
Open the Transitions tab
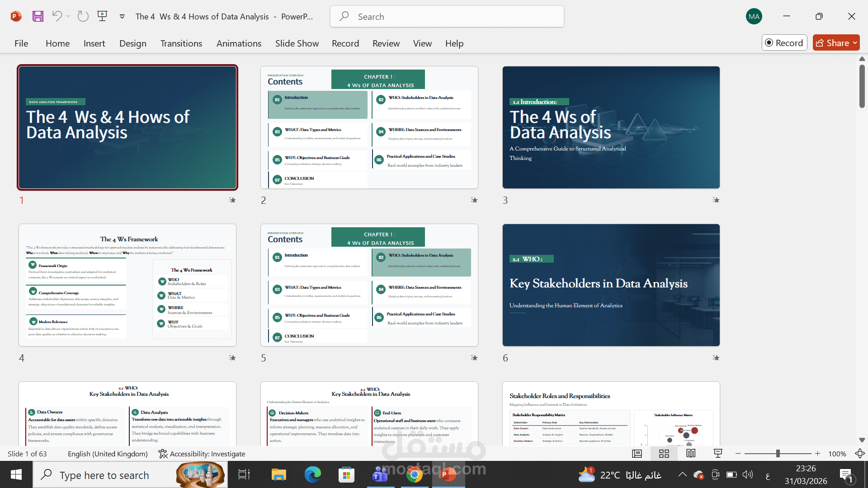[181, 43]
